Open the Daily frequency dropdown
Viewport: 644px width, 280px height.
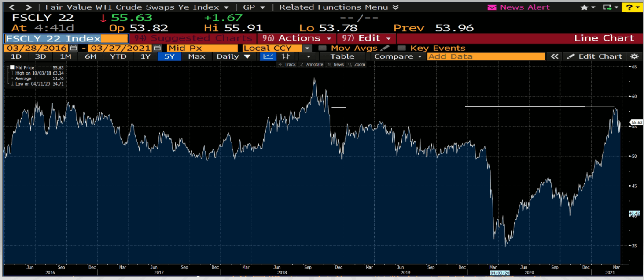[x=233, y=56]
